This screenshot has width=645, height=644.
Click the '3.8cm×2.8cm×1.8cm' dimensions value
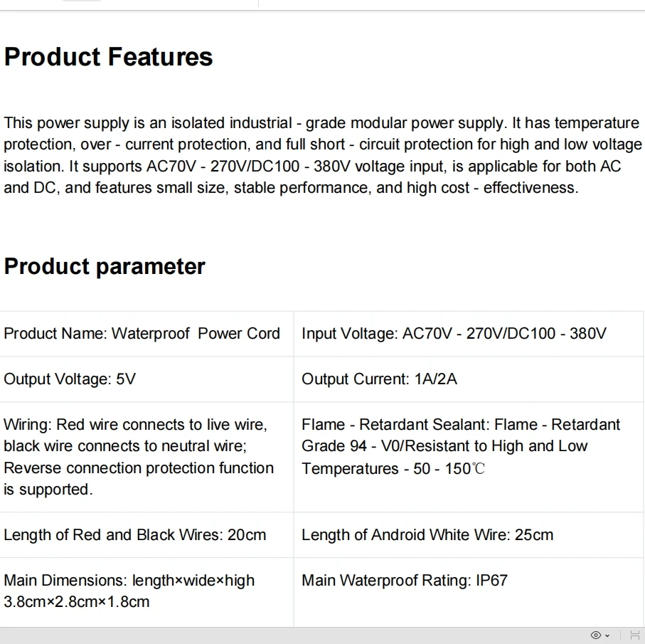(x=77, y=602)
